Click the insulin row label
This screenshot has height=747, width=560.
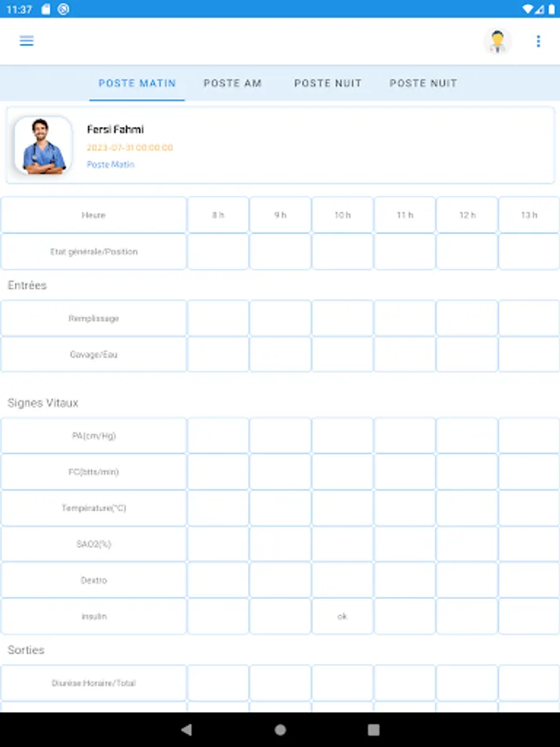[93, 616]
